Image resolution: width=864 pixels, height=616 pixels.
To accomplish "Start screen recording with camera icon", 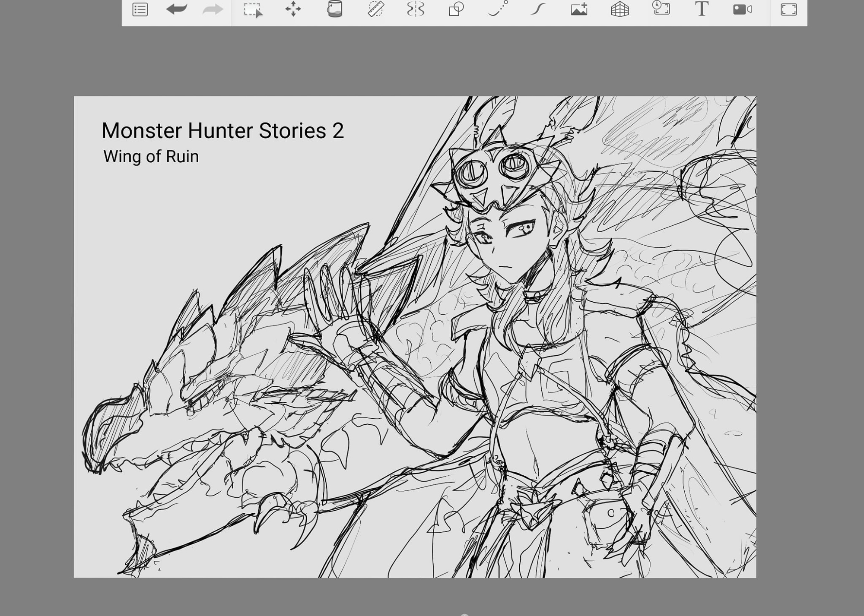I will point(742,9).
